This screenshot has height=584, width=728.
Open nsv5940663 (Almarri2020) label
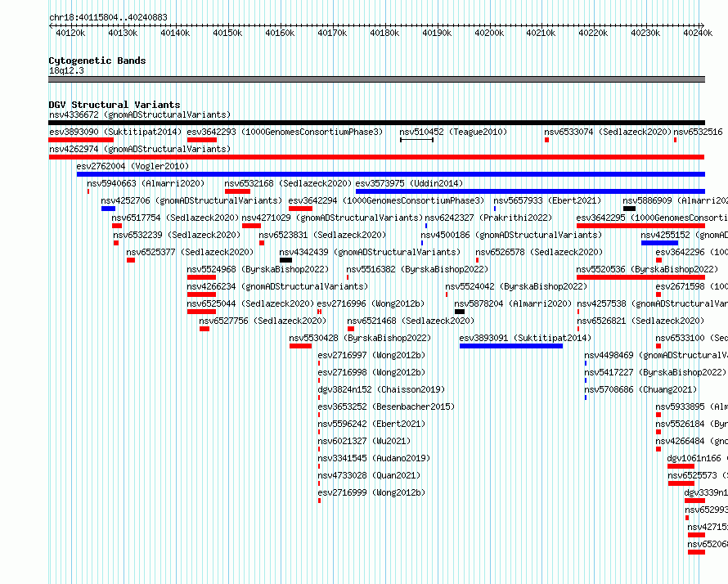146,183
